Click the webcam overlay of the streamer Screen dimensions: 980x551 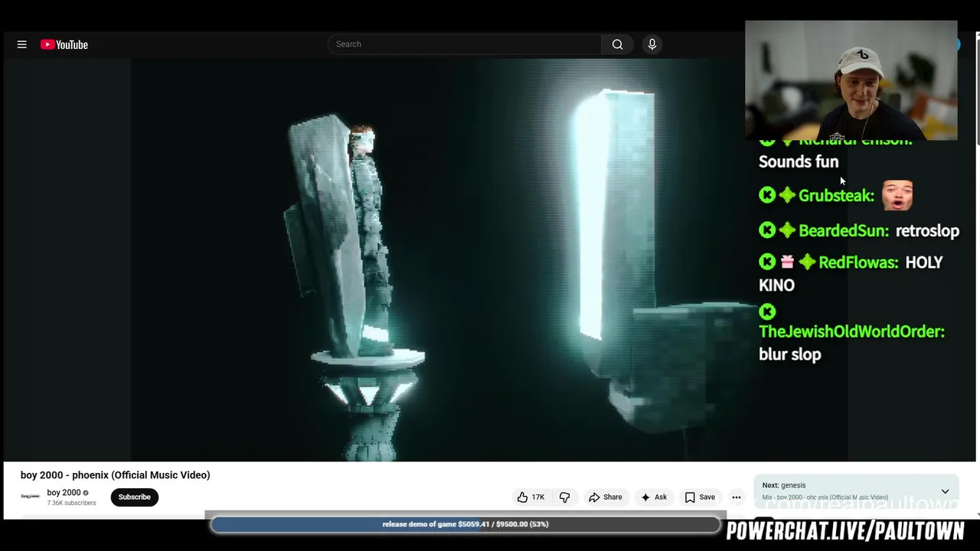(x=851, y=80)
